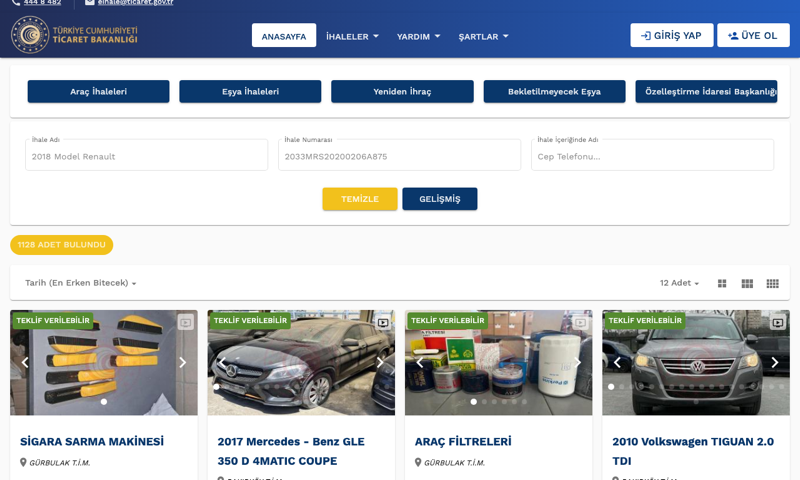Screen dimensions: 800x480
Task: Show next image on Sigara Sarma Makinesi card
Action: pos(183,362)
